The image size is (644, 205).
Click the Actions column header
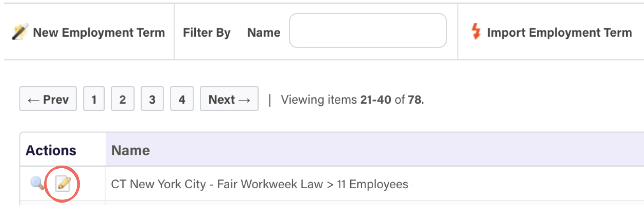pyautogui.click(x=51, y=150)
